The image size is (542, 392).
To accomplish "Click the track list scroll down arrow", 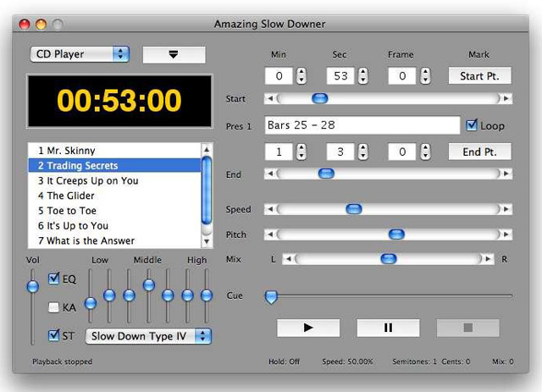I will point(207,241).
